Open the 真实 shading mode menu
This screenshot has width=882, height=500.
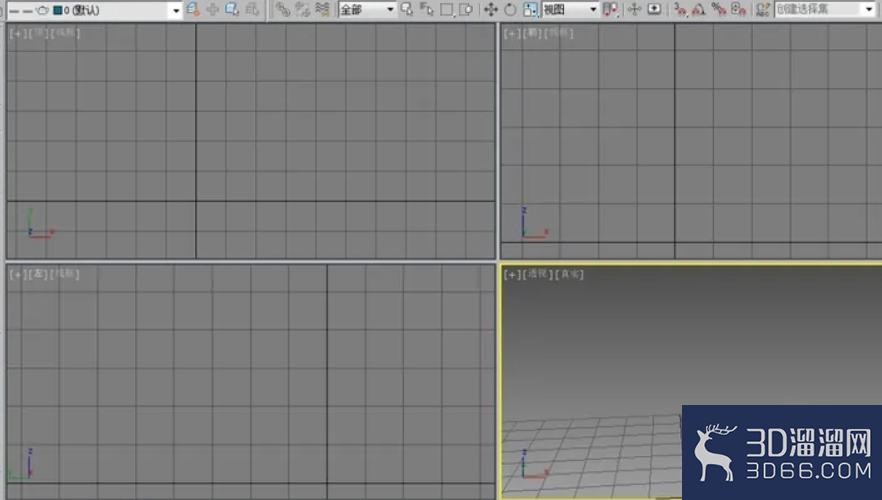[x=569, y=274]
